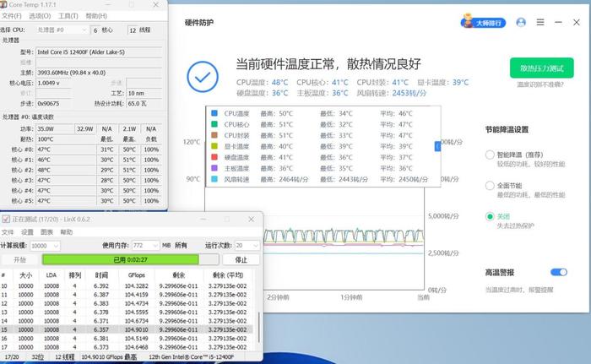Click the 核心 count field showing 6

pyautogui.click(x=95, y=30)
